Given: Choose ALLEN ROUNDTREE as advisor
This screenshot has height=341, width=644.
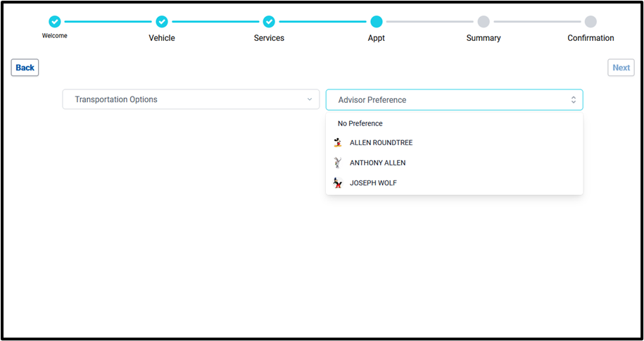Looking at the screenshot, I should tap(381, 143).
